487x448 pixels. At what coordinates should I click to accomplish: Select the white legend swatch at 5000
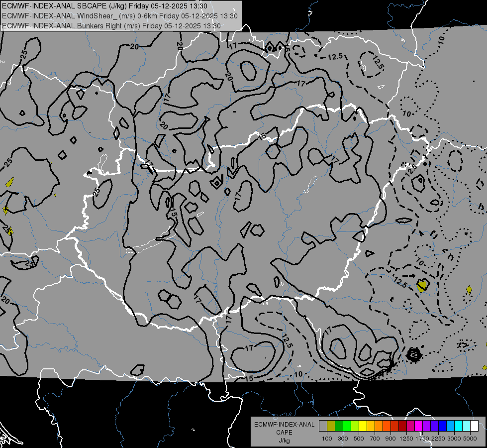point(474,426)
